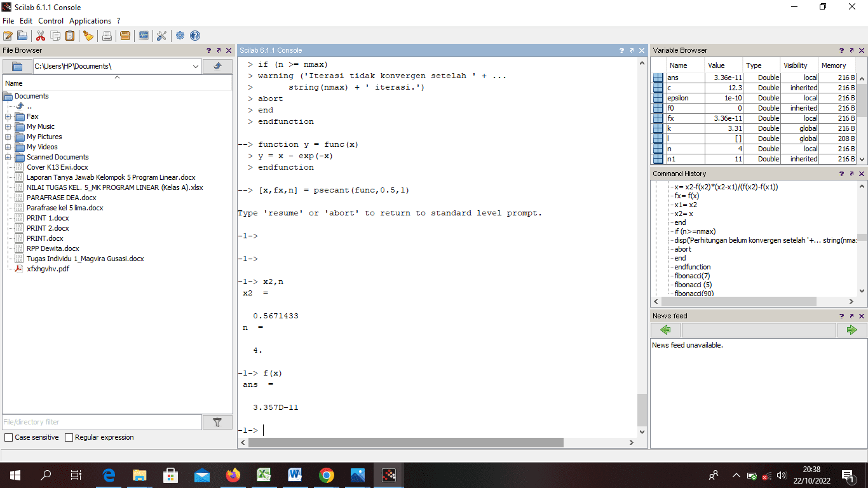Open Windows Start menu
The height and width of the screenshot is (488, 868).
tap(15, 475)
